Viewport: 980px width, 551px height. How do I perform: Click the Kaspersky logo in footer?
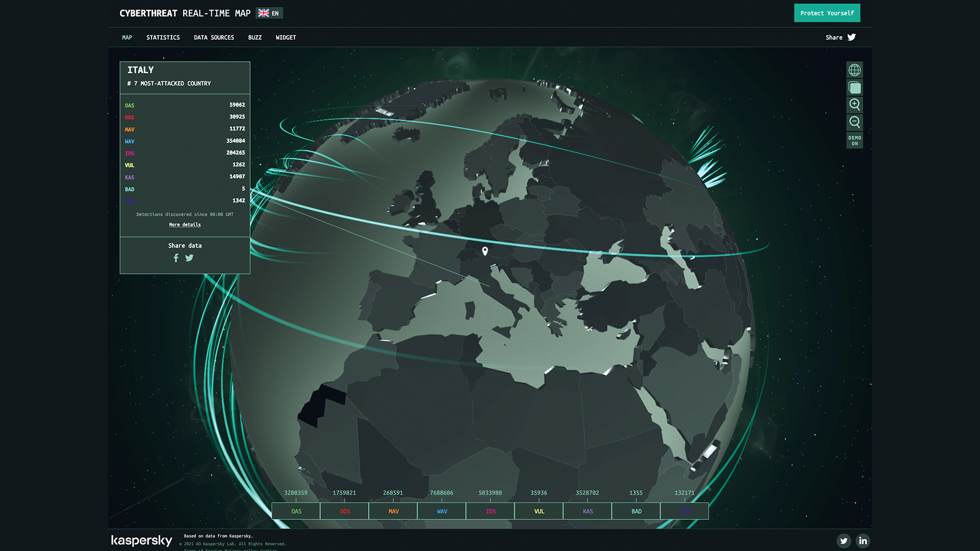[x=141, y=541]
